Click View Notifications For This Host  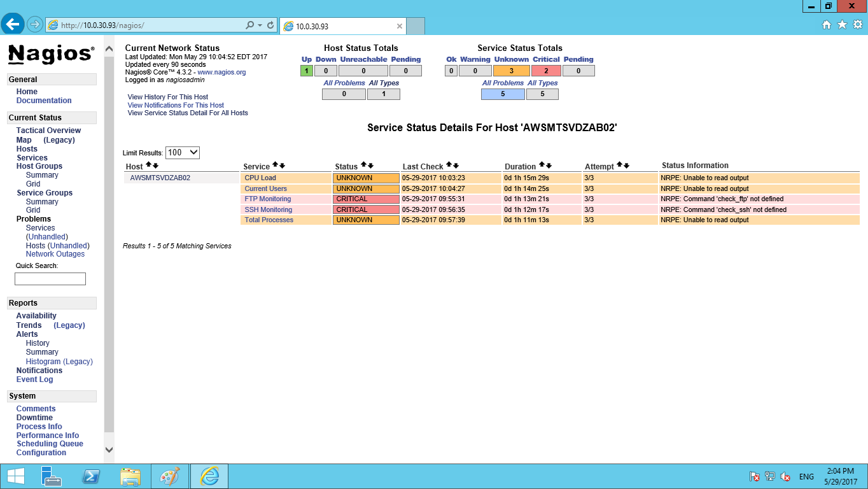176,105
